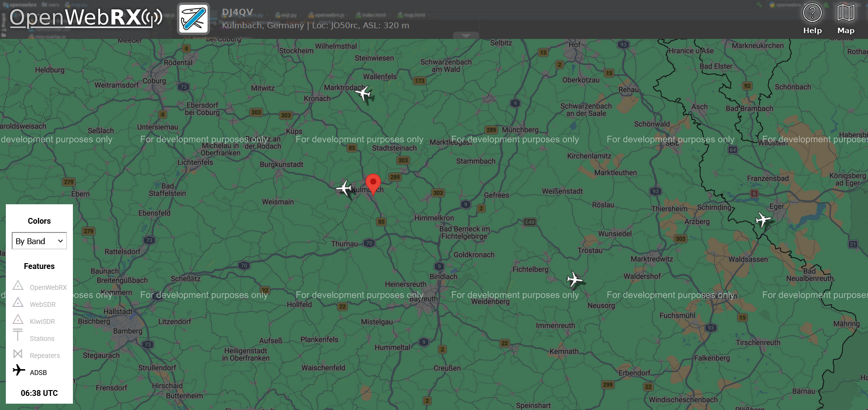The image size is (868, 410).
Task: Toggle the OpenWebRX feature on map
Action: (x=39, y=287)
